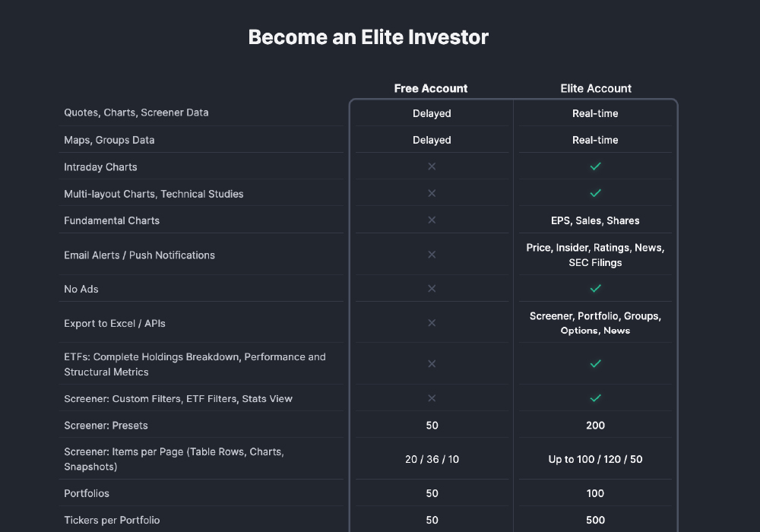
Task: Click the EPS, Sales, Shares text
Action: click(595, 220)
